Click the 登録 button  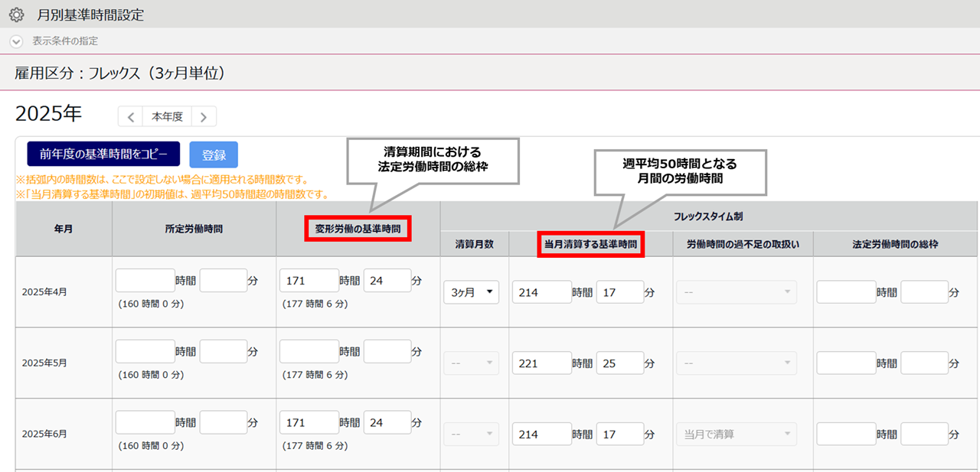click(214, 155)
